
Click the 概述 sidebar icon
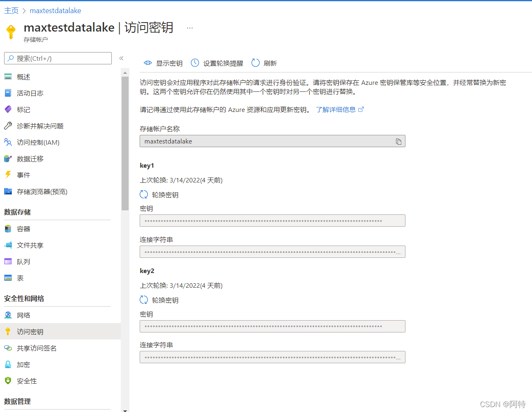click(x=8, y=77)
